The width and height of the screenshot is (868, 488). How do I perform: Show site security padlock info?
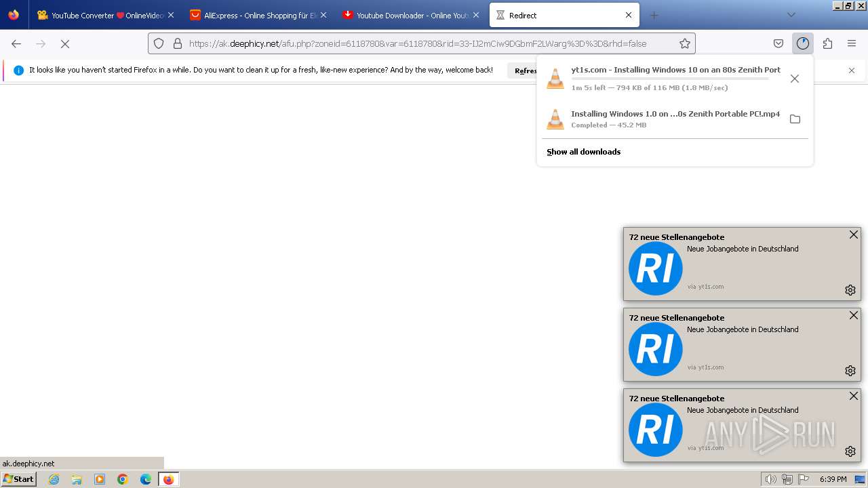(x=178, y=43)
